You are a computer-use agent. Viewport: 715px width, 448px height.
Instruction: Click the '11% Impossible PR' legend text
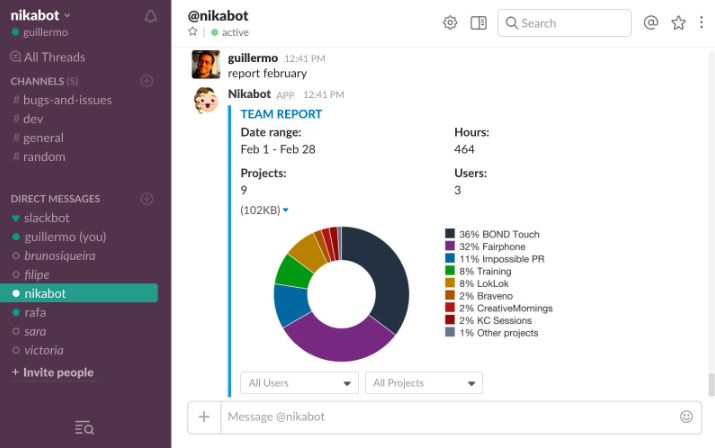point(502,259)
